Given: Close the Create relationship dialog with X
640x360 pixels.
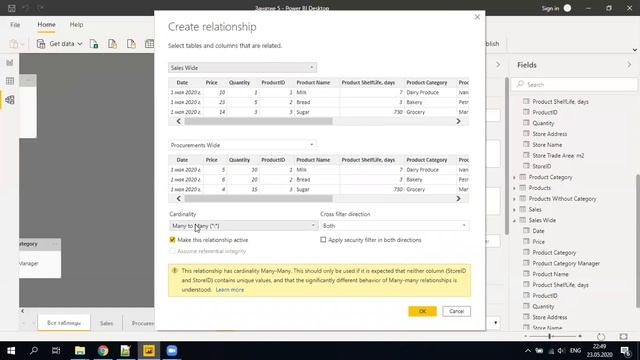Looking at the screenshot, I should (x=477, y=17).
